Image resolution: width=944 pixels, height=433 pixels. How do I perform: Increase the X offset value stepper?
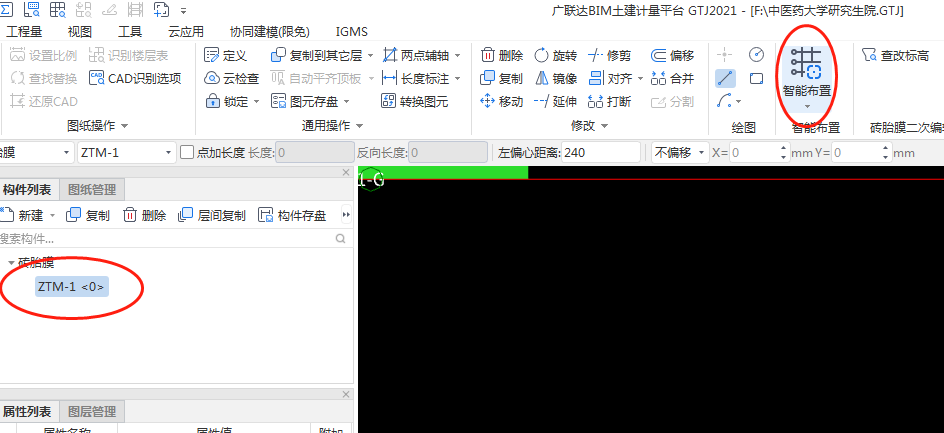click(x=783, y=148)
